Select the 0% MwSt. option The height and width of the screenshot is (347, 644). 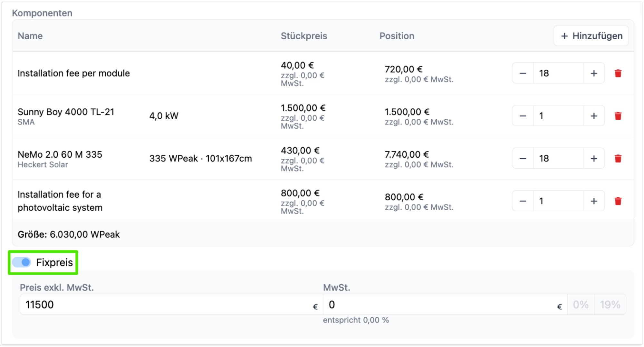[x=581, y=304]
